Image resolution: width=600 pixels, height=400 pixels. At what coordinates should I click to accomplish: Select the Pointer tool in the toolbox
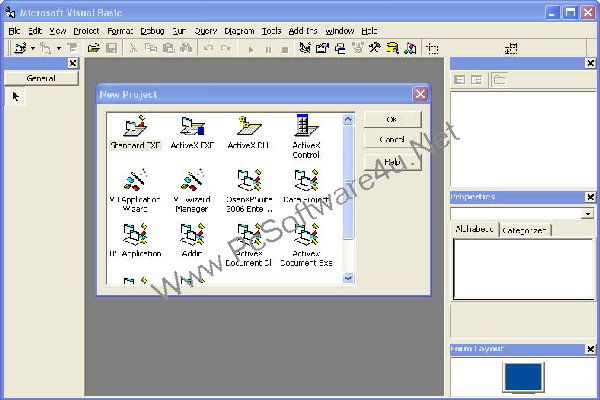(15, 96)
